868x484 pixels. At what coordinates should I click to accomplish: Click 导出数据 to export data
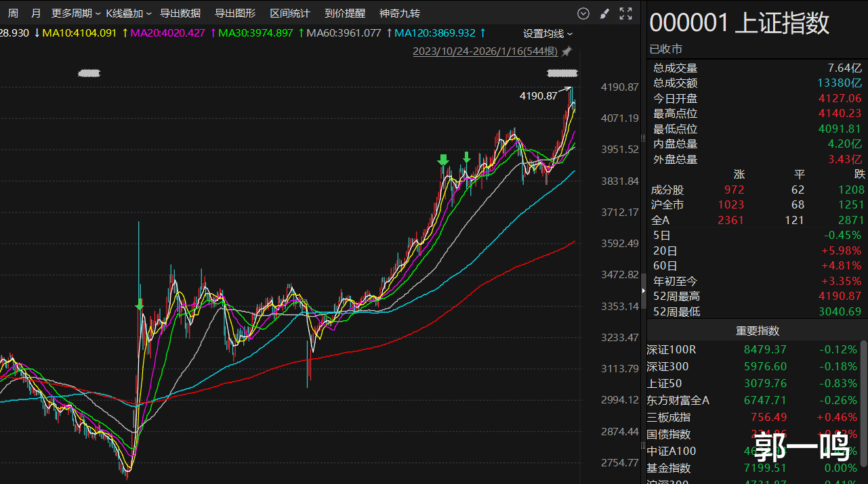(180, 14)
